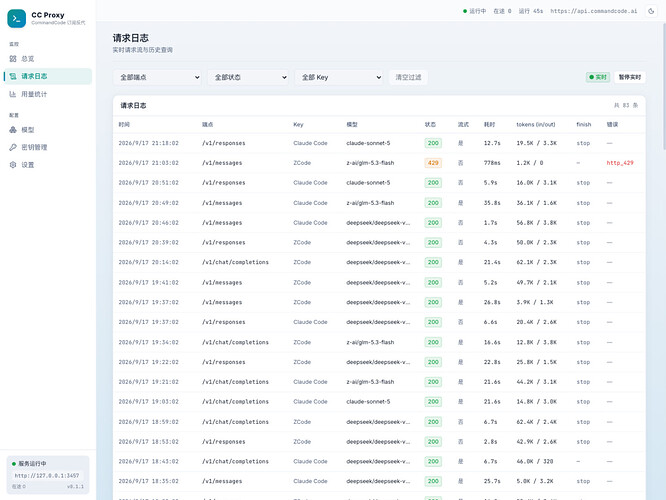
Task: Click the 清空过滤 clear filter button
Action: 408,77
